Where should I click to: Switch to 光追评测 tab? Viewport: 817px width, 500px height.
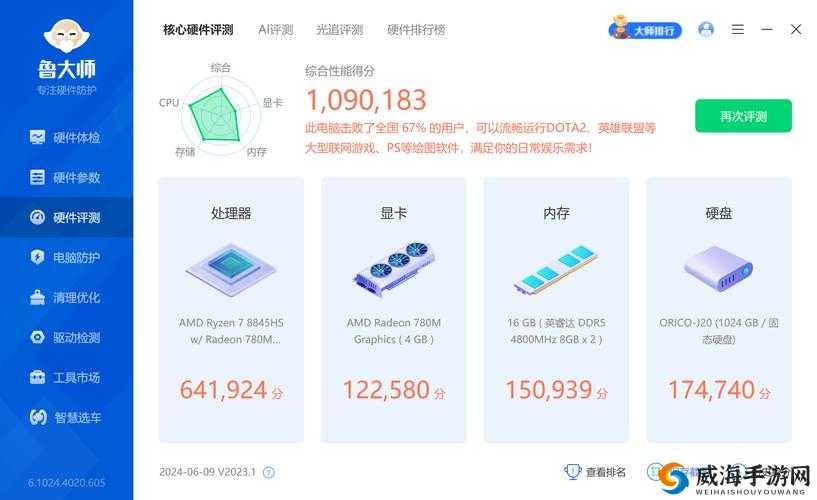click(x=340, y=30)
